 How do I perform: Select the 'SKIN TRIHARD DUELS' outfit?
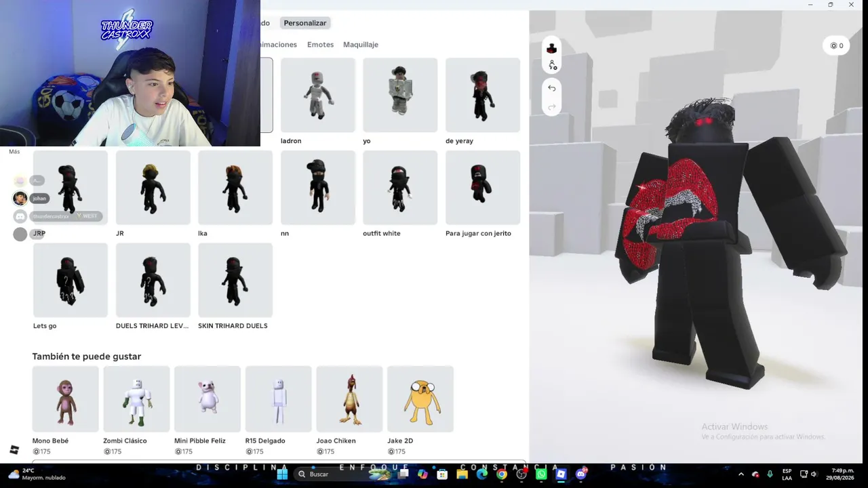pos(235,281)
